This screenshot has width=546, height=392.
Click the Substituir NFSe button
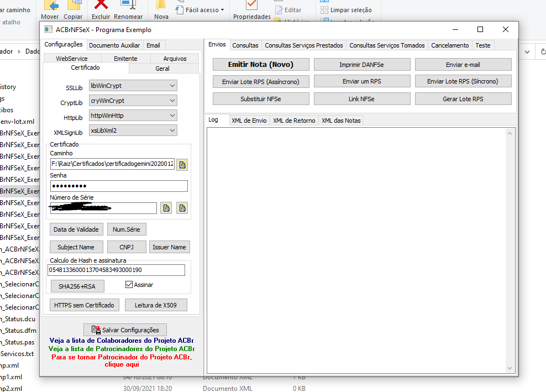[261, 99]
